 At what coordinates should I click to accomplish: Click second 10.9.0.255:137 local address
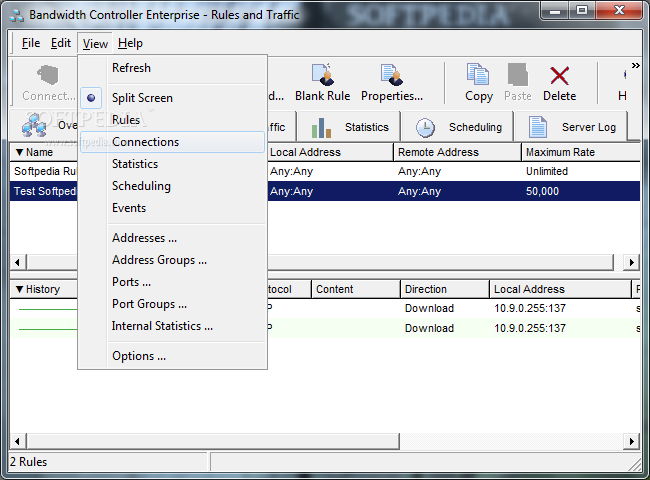click(530, 328)
